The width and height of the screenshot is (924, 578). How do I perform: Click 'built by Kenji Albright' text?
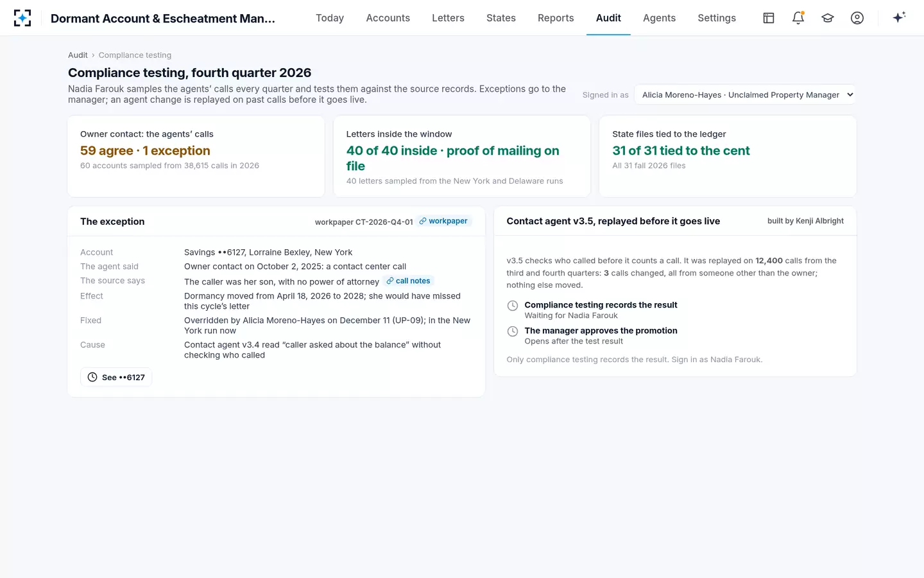coord(805,221)
